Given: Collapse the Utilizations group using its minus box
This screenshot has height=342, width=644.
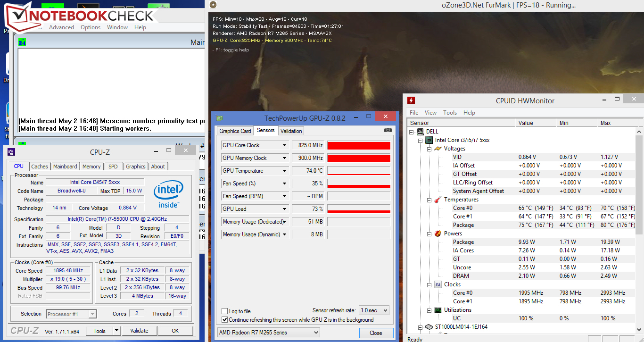Looking at the screenshot, I should click(429, 310).
